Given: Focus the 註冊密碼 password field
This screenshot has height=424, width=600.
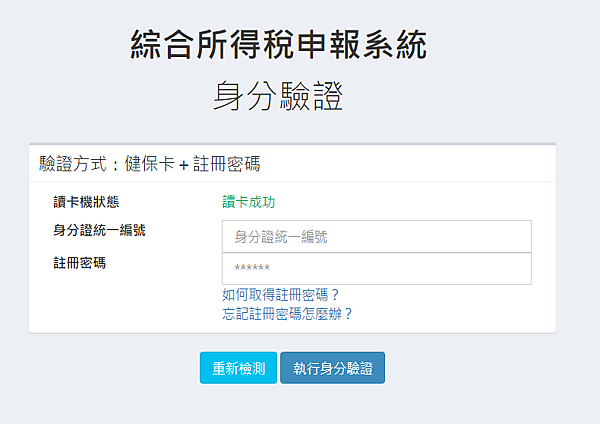Looking at the screenshot, I should point(377,269).
